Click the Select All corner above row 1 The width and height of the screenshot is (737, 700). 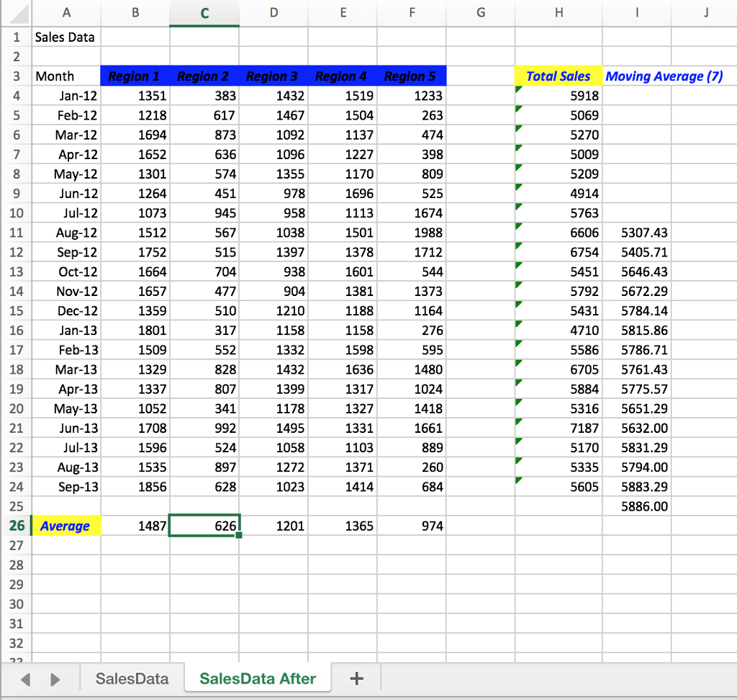pyautogui.click(x=15, y=12)
